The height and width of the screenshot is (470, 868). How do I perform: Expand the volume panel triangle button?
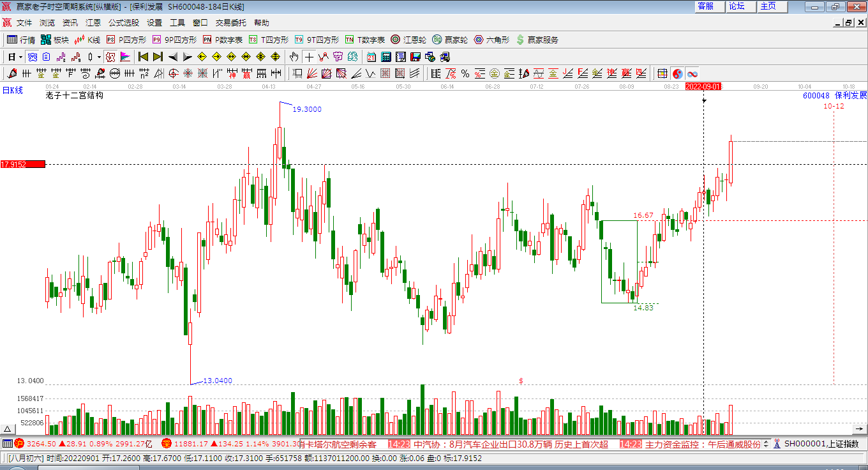tap(8, 429)
